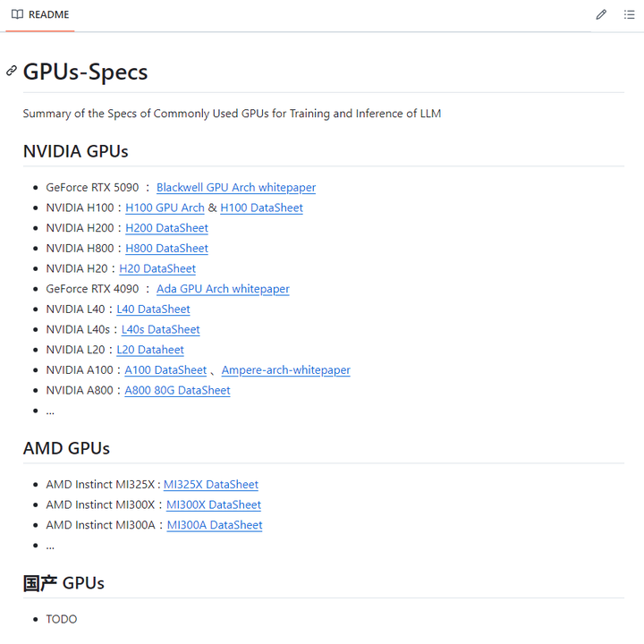The image size is (644, 644).
Task: Open the L40 DataSheet link
Action: coord(153,309)
